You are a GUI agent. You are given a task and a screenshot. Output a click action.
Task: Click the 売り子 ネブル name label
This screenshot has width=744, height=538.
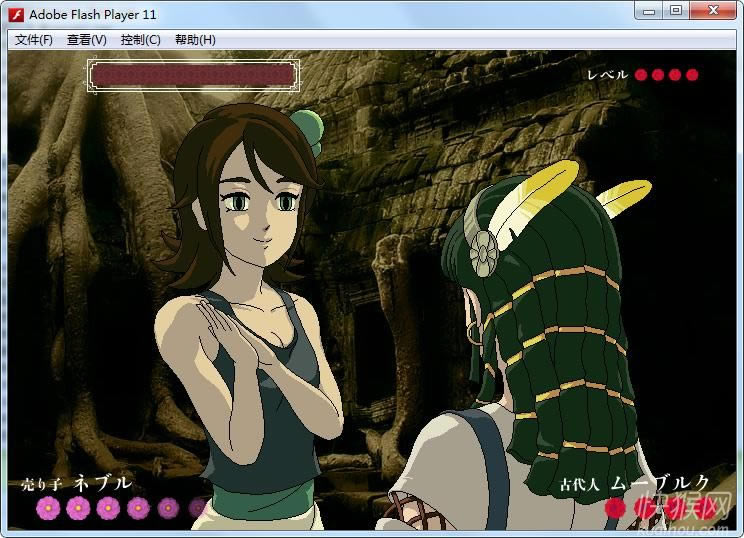[77, 483]
